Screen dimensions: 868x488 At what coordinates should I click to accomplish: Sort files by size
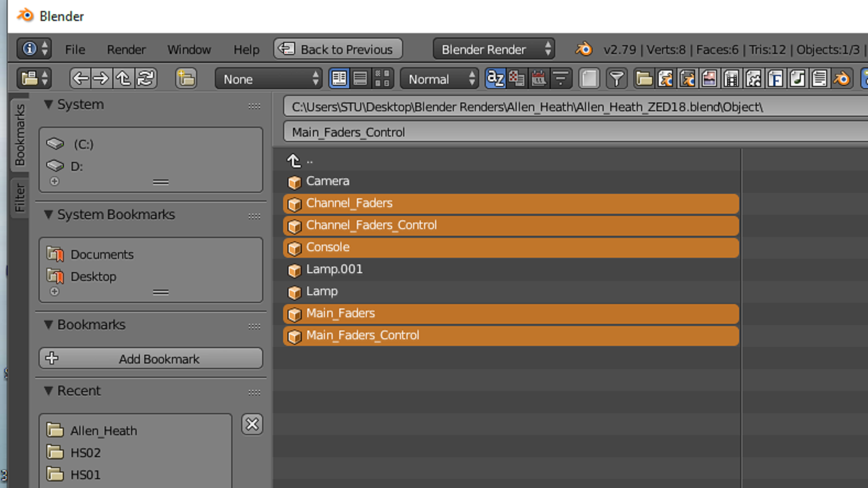[x=561, y=79]
